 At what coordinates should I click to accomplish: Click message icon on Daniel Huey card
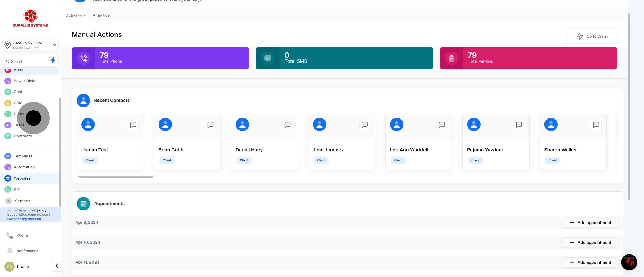pyautogui.click(x=288, y=125)
